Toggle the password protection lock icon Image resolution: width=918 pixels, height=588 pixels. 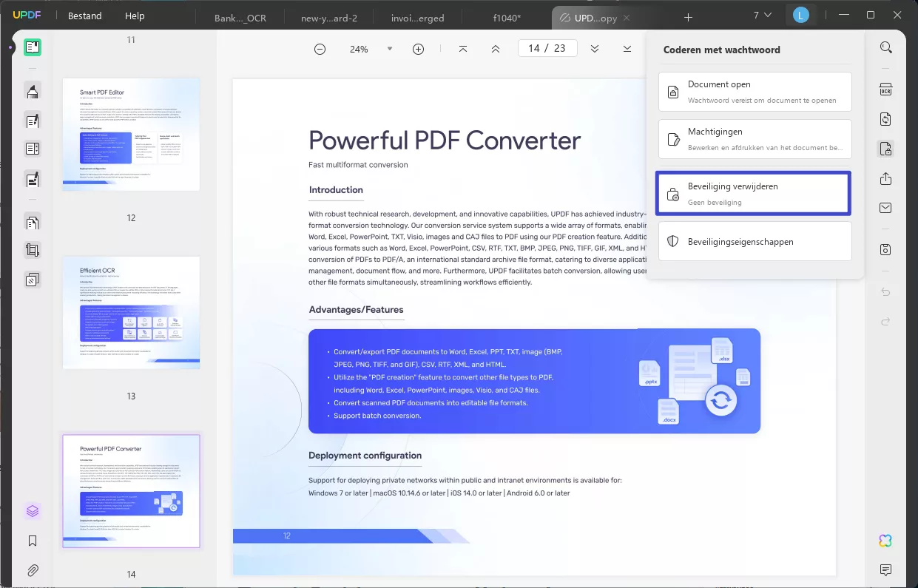point(885,149)
